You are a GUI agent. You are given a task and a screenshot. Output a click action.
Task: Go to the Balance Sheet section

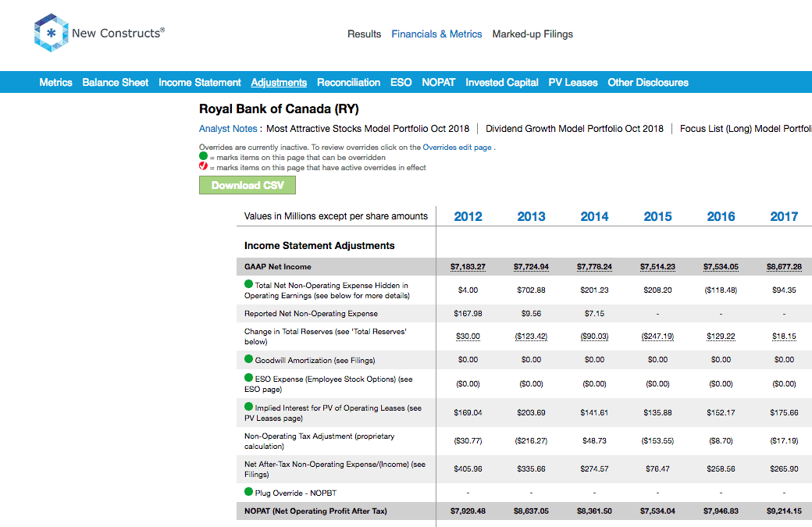[x=116, y=82]
